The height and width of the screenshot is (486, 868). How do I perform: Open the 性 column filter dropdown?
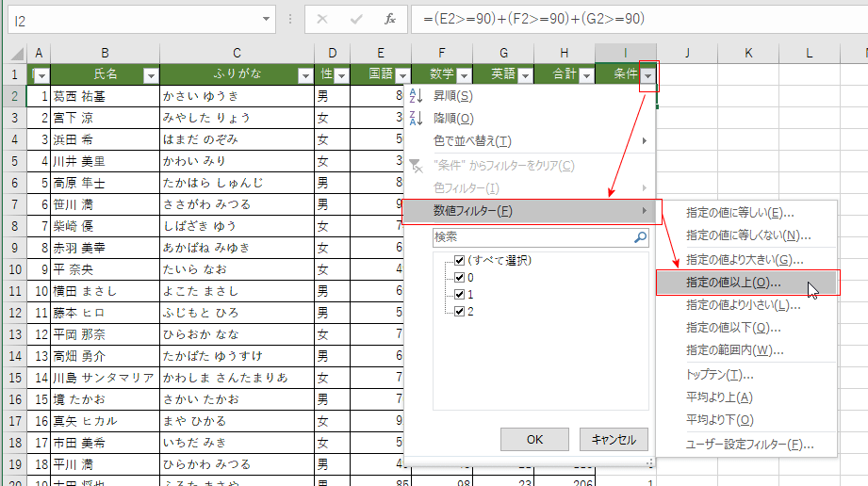[x=341, y=76]
